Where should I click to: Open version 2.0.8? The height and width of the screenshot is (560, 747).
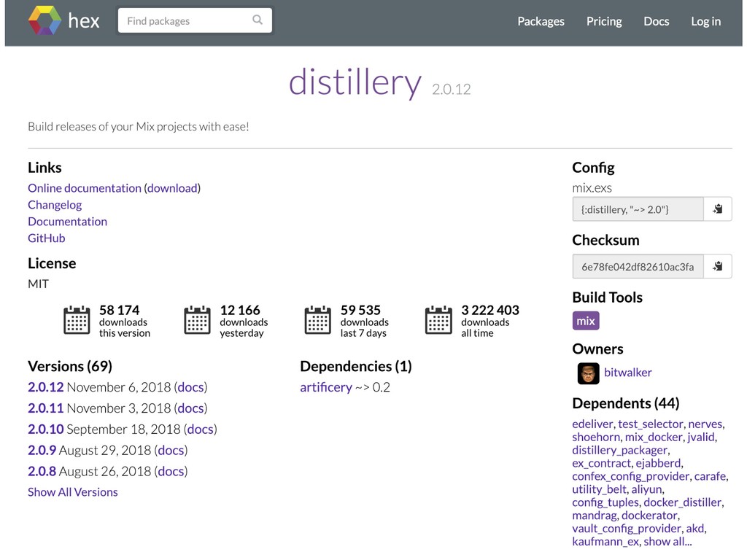42,471
